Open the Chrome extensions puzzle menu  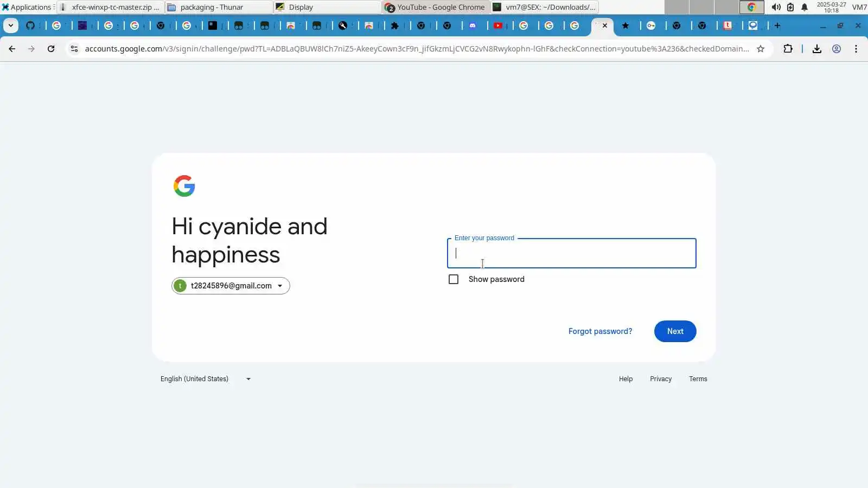[788, 49]
